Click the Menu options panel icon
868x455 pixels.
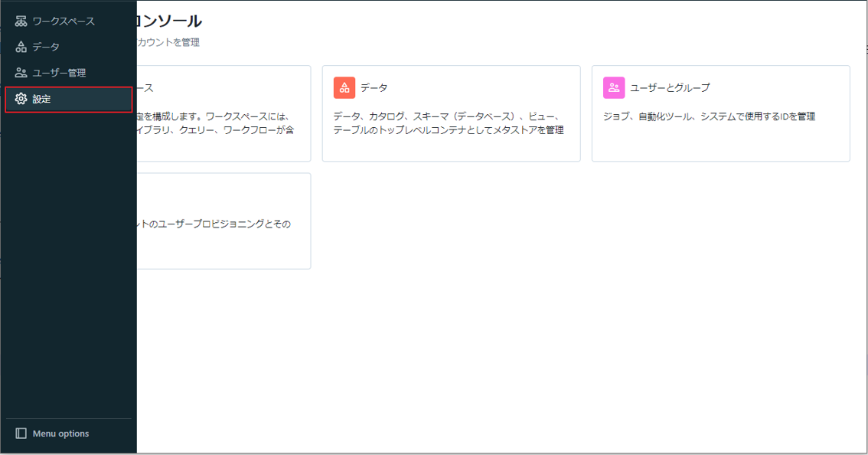21,434
